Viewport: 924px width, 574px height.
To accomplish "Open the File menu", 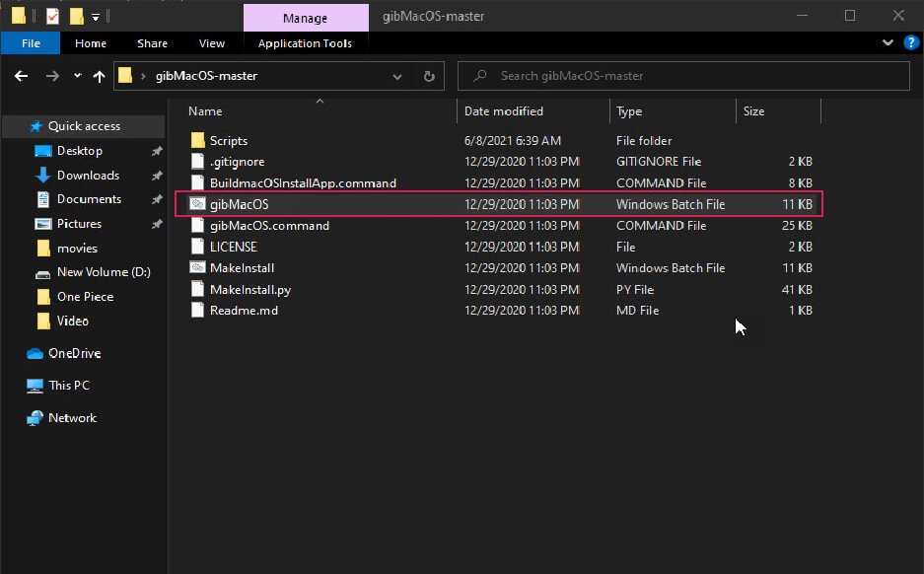I will click(x=31, y=43).
